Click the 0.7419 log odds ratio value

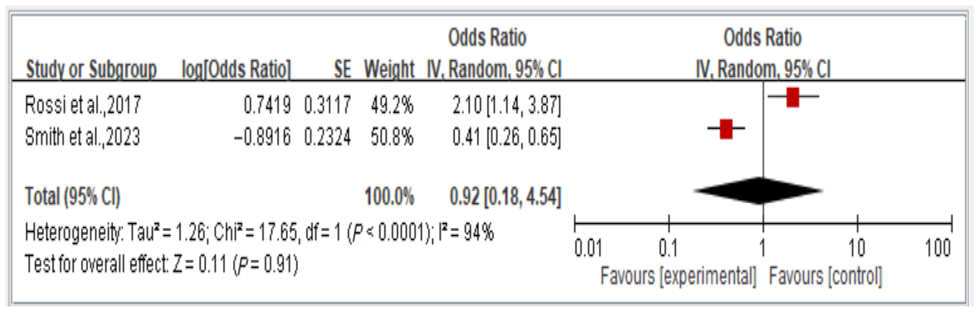coord(267,105)
